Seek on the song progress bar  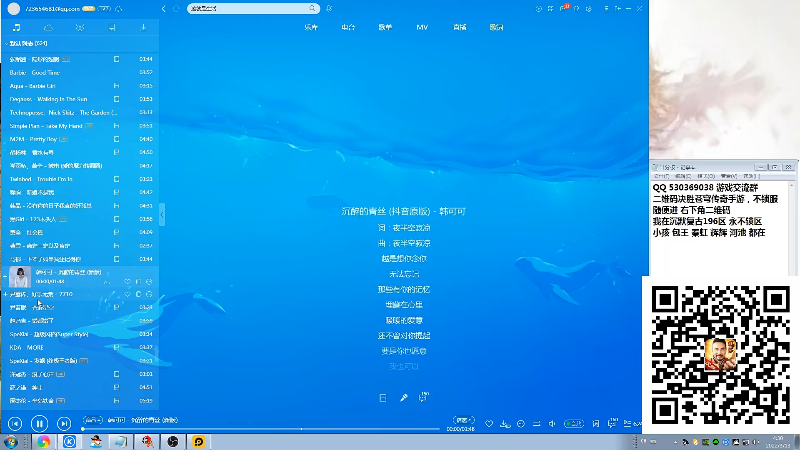[261, 429]
